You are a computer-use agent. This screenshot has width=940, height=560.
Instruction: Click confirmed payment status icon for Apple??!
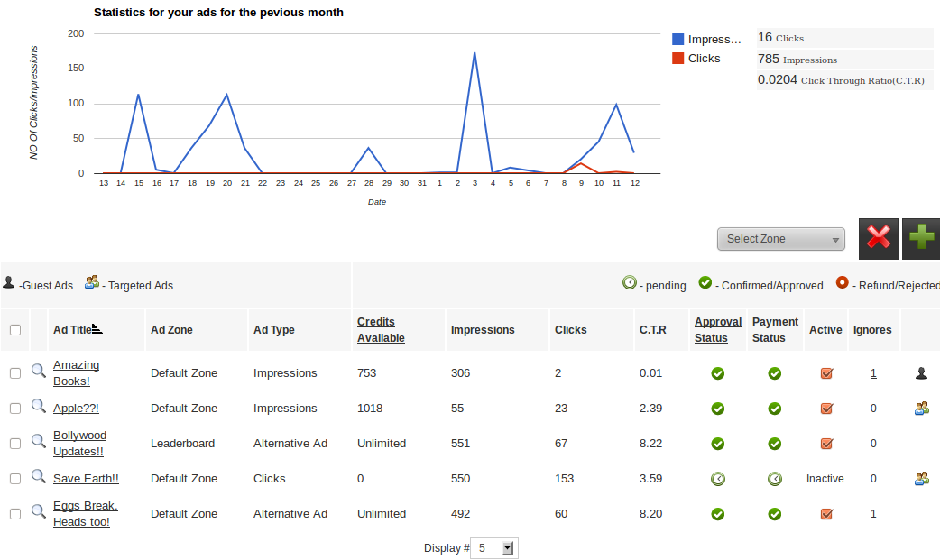point(774,408)
